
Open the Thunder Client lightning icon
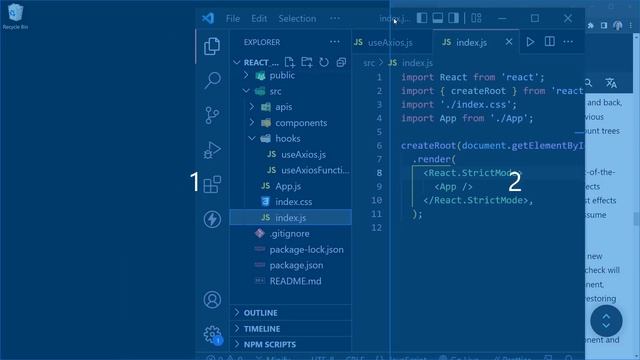(x=212, y=219)
